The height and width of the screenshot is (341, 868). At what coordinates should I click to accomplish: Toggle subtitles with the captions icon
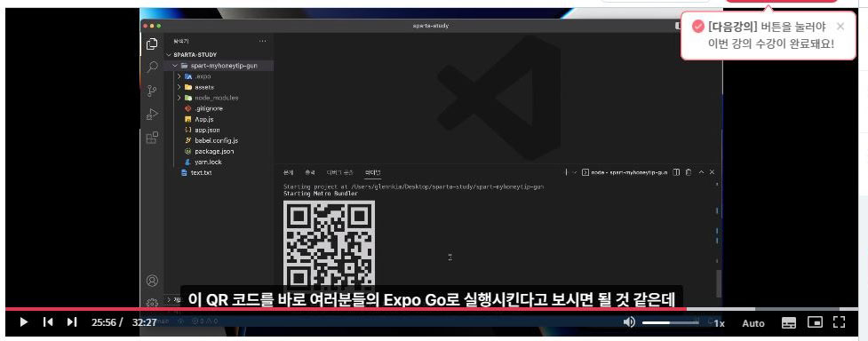[789, 322]
